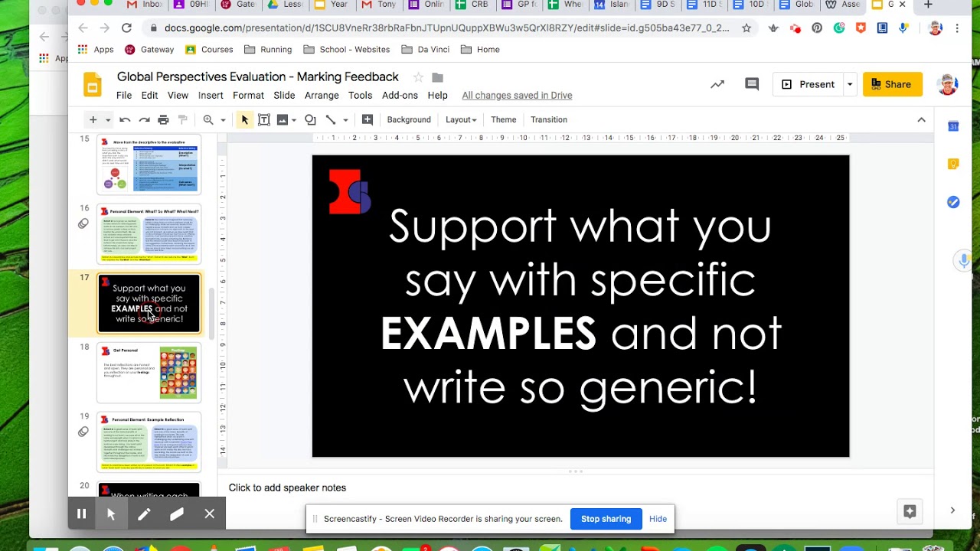This screenshot has width=980, height=551.
Task: Reload the browser page
Action: [x=126, y=28]
